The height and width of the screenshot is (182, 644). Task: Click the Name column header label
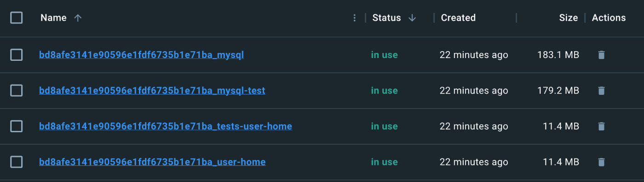point(53,18)
